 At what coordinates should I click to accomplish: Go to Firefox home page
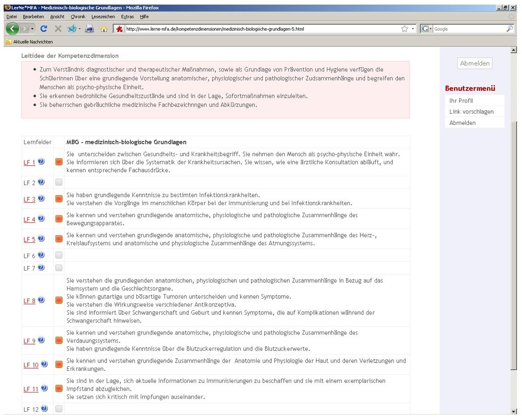[x=104, y=29]
